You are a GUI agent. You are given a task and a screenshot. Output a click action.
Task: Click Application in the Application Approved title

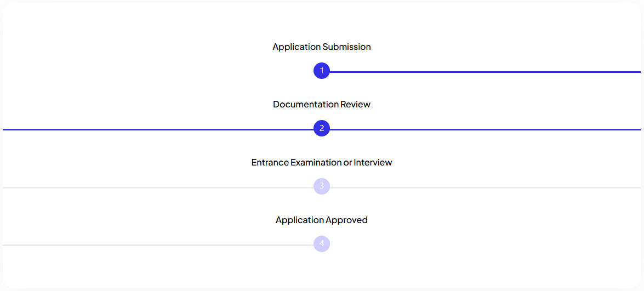(x=300, y=220)
